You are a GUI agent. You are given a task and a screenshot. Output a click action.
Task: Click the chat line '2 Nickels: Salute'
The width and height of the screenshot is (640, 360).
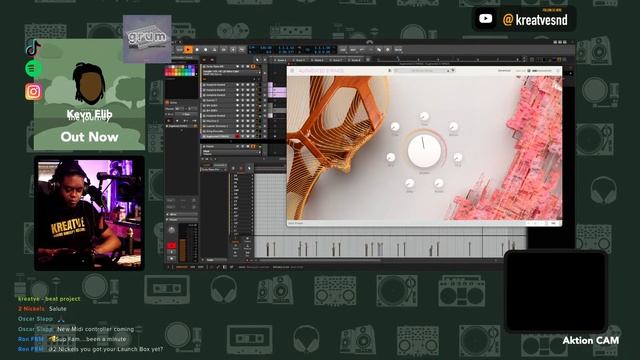[42, 309]
